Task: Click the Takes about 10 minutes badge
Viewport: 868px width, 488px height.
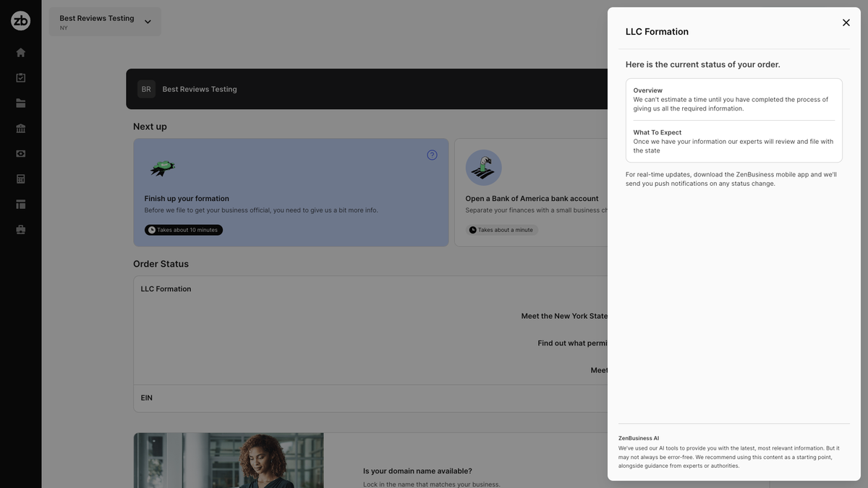Action: 182,228
